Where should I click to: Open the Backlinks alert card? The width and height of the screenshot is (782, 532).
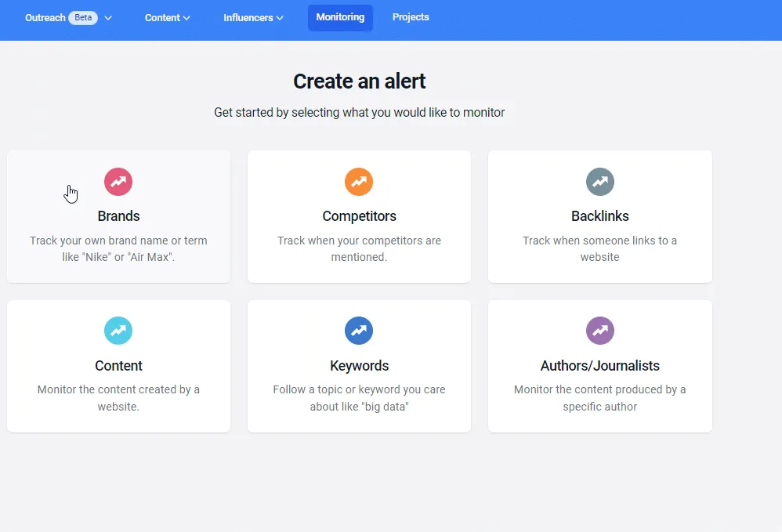[x=599, y=216]
